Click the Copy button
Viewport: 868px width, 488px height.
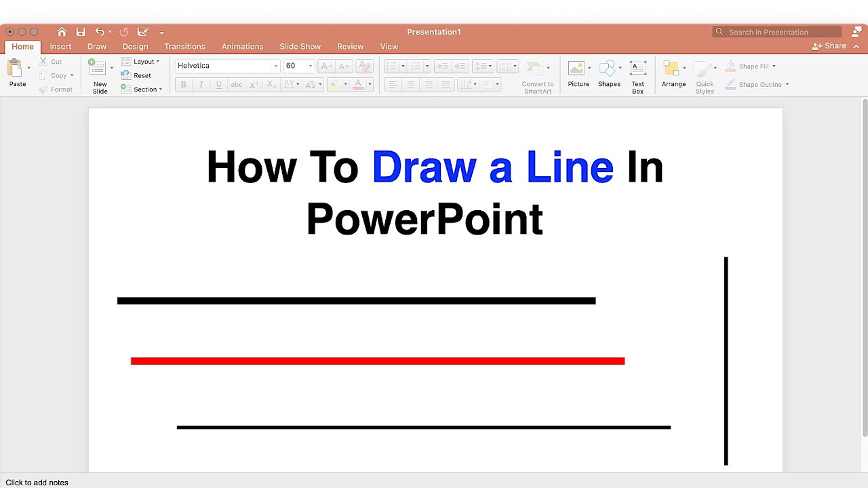pos(56,75)
